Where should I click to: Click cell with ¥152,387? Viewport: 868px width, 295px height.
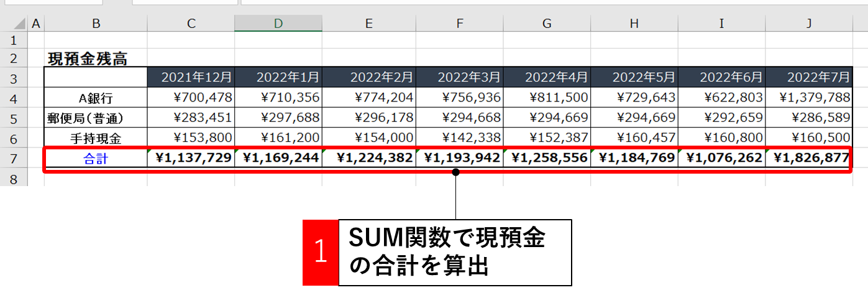(547, 138)
